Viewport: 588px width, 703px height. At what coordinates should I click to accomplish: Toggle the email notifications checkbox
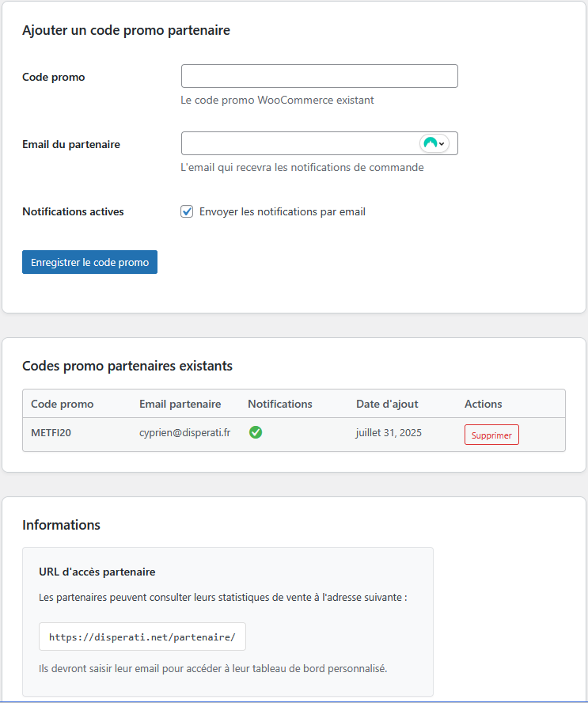[x=187, y=211]
